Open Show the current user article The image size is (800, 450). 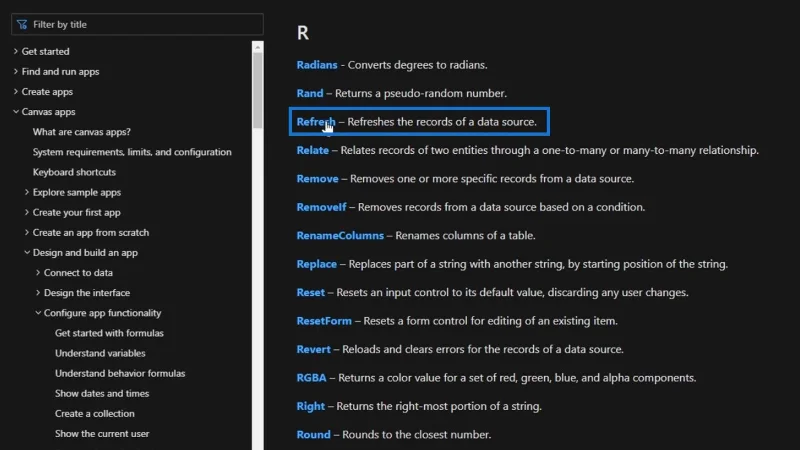pyautogui.click(x=102, y=434)
